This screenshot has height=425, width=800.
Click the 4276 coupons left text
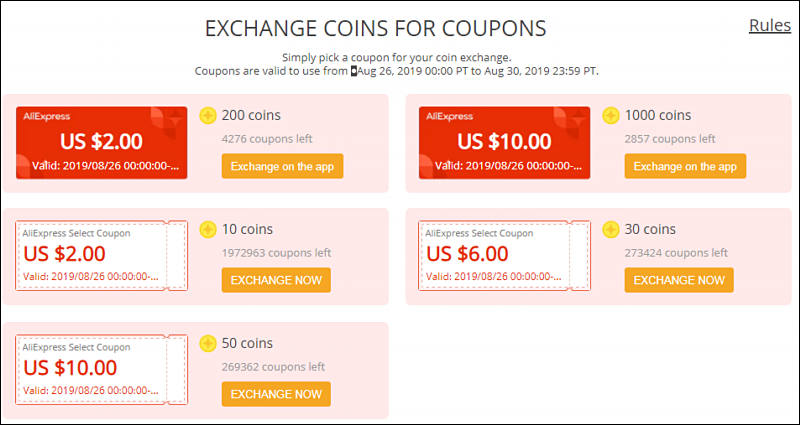coord(267,139)
